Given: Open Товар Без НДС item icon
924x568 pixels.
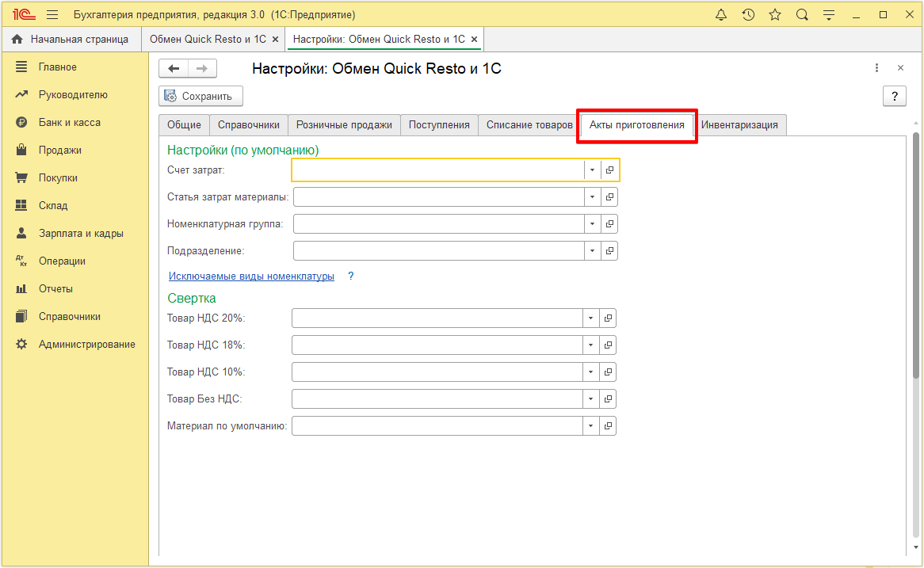Looking at the screenshot, I should (x=608, y=399).
